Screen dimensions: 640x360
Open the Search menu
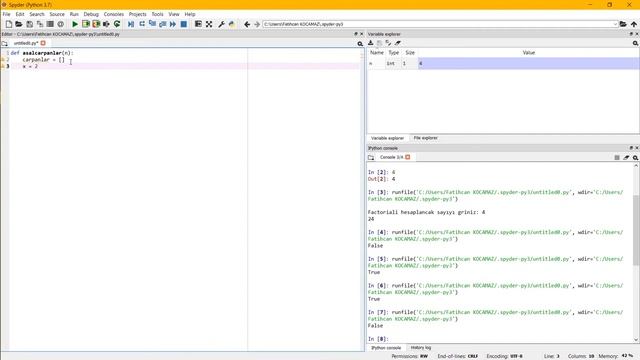tap(37, 14)
